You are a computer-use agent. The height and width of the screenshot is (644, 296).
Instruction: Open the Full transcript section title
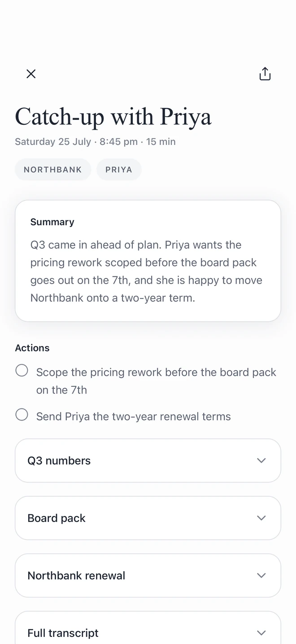tap(63, 633)
